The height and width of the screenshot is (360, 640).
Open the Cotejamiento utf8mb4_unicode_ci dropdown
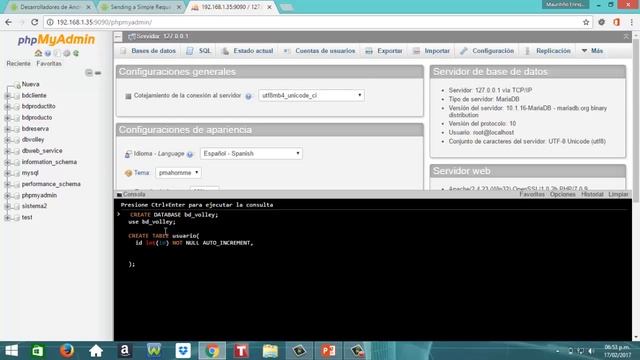311,96
